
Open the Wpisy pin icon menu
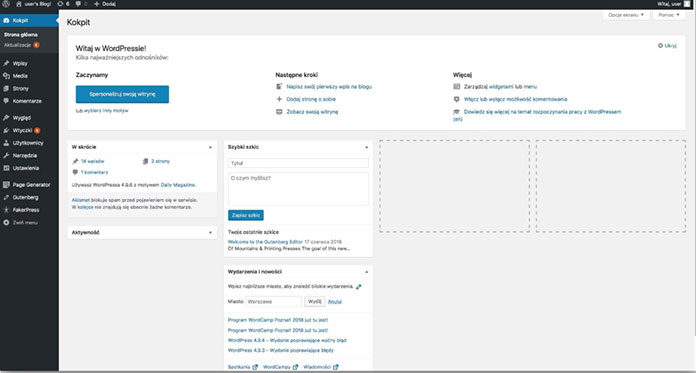pyautogui.click(x=6, y=63)
